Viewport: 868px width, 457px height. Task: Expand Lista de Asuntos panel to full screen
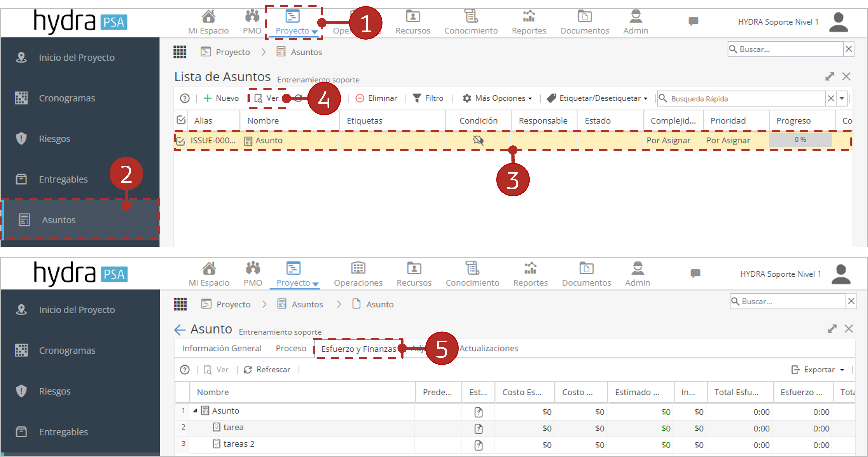pos(830,76)
